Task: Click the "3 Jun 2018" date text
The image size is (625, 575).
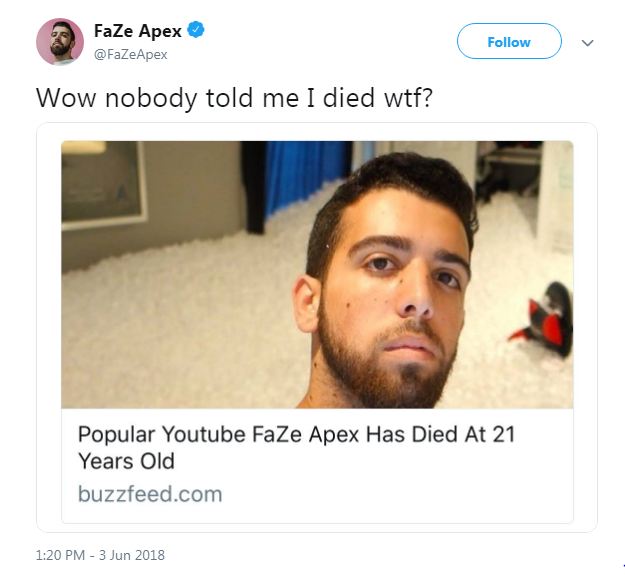Action: click(x=132, y=555)
